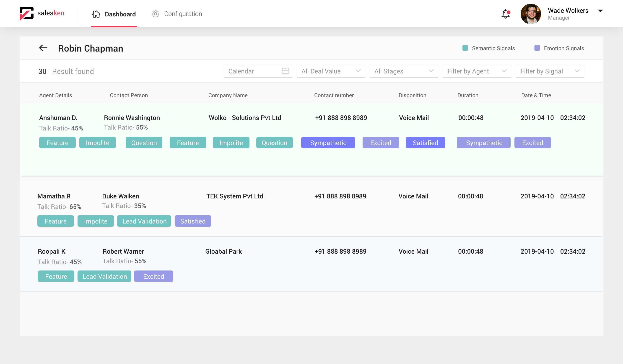Image resolution: width=623 pixels, height=364 pixels.
Task: Click Wade Wolkers user name
Action: (568, 11)
